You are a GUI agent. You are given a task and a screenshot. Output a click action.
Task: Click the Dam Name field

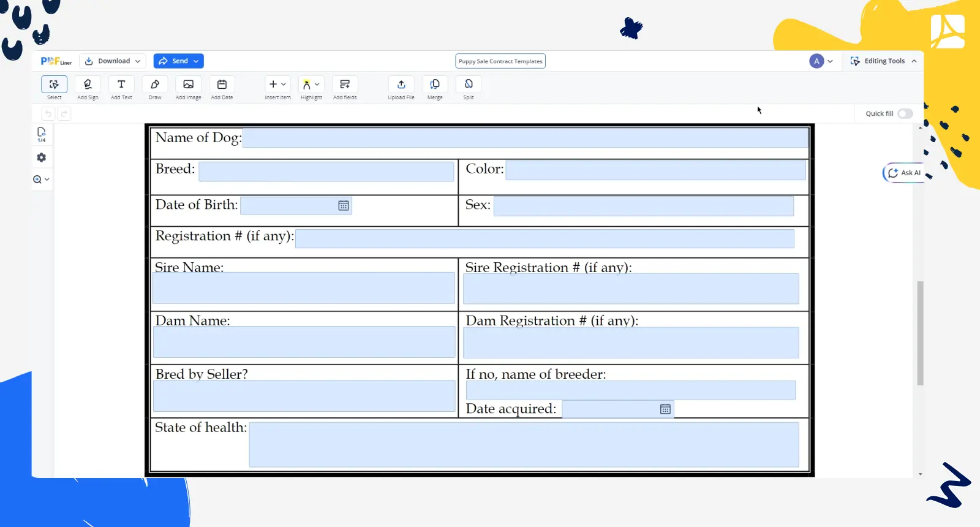(304, 342)
